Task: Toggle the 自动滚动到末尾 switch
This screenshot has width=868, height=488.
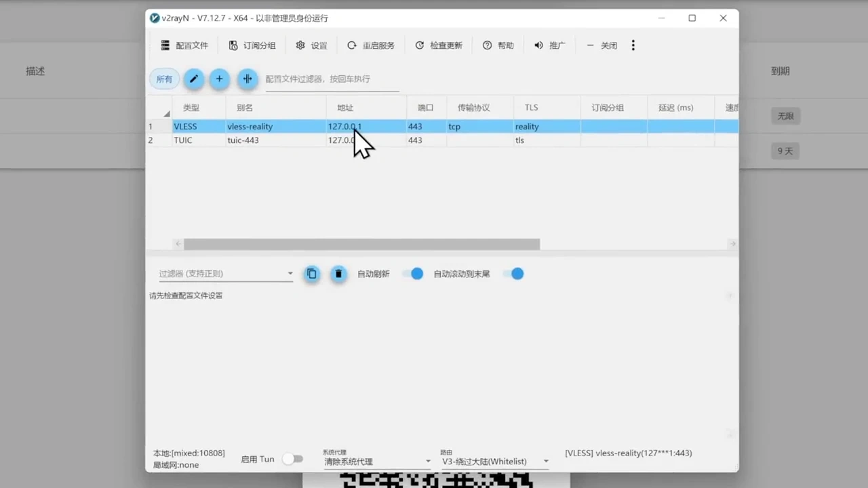Action: (513, 274)
